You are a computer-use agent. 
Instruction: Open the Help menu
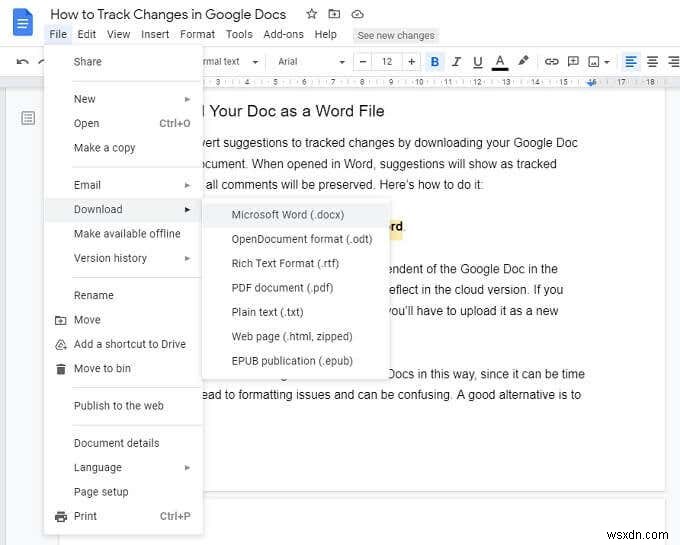tap(326, 34)
